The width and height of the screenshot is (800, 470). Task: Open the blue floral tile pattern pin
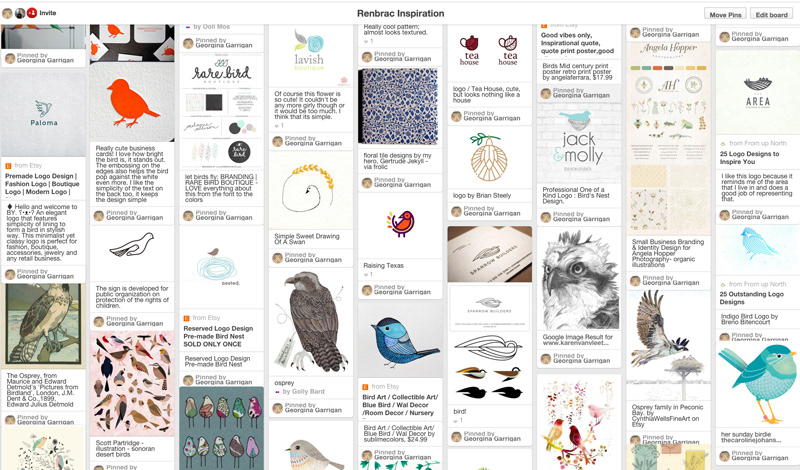click(400, 107)
